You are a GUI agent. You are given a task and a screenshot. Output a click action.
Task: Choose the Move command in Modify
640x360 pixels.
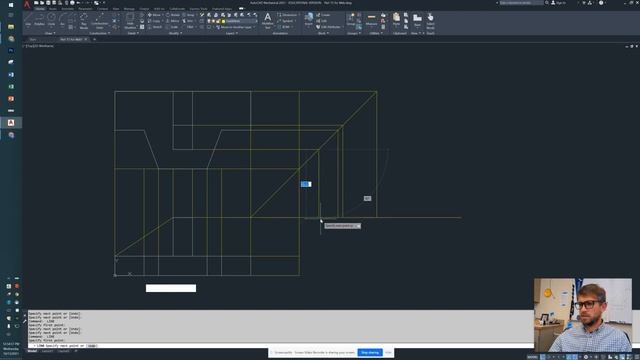click(x=154, y=15)
